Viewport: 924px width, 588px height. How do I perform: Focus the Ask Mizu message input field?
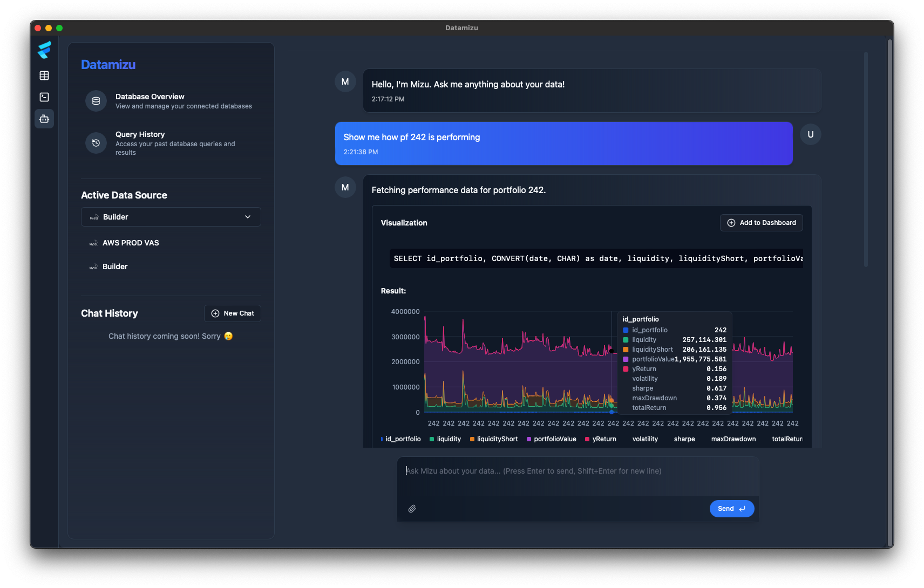pos(577,476)
